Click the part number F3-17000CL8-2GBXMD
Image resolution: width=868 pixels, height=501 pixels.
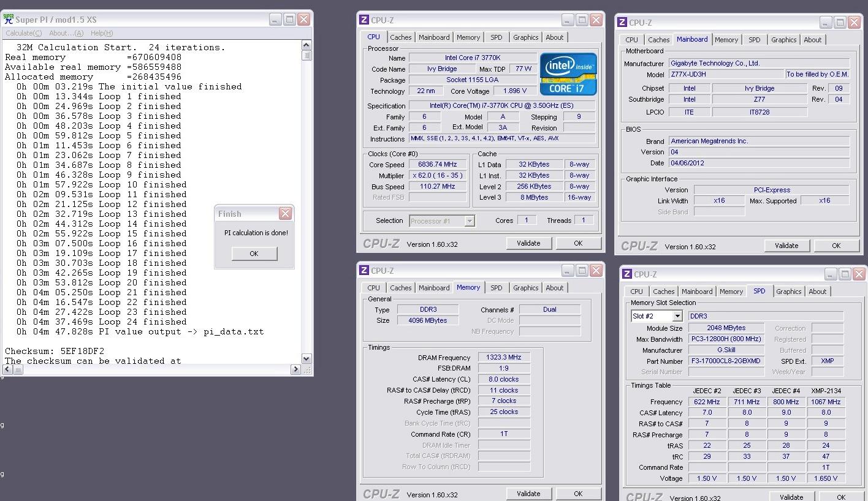726,361
